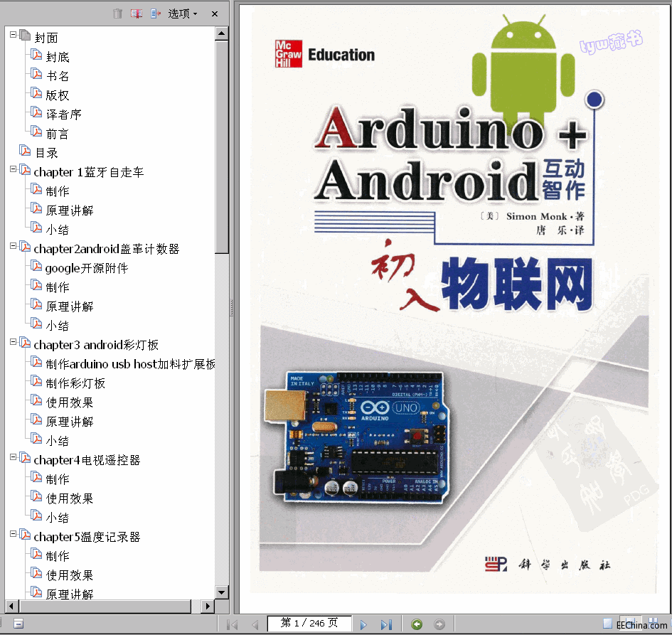Click the icon beside chapter4电视遥控器
This screenshot has height=635, width=672.
26,458
